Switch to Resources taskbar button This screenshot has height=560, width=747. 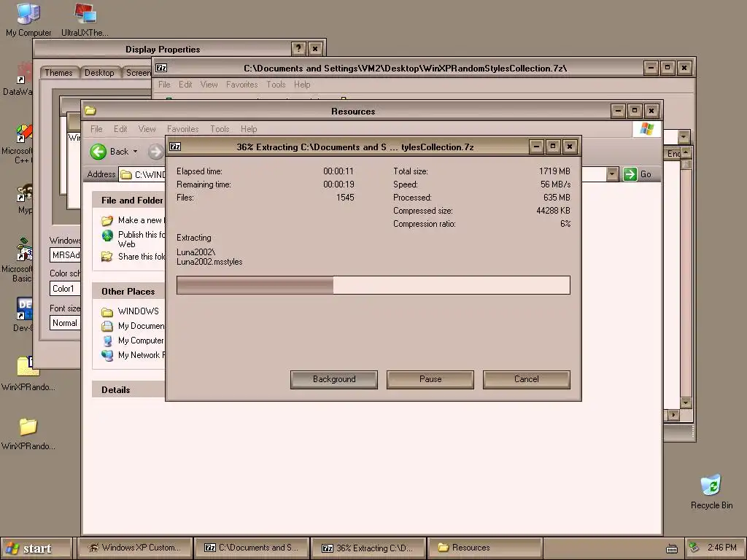click(x=485, y=548)
